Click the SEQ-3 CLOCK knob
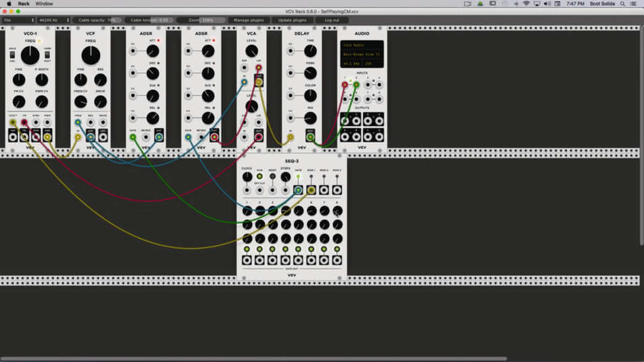This screenshot has height=362, width=644. click(x=247, y=177)
